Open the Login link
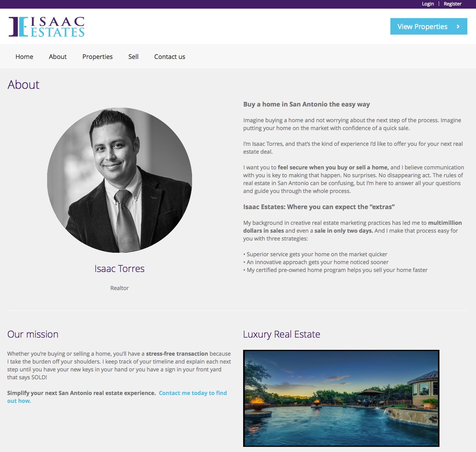This screenshot has width=476, height=452. pos(428,4)
